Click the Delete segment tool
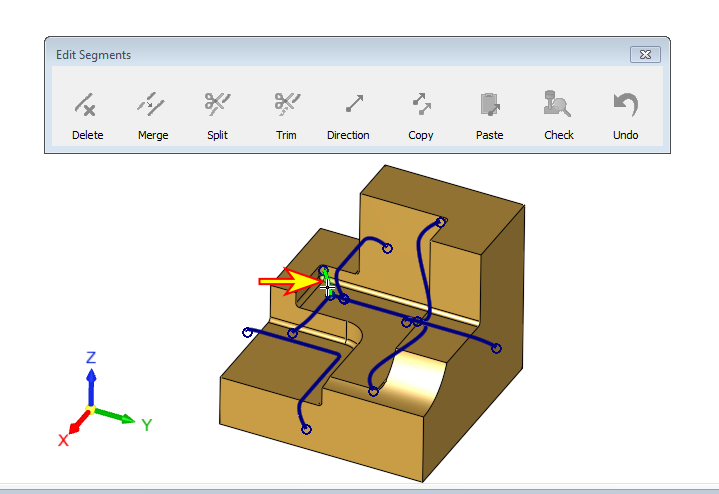 coord(87,114)
